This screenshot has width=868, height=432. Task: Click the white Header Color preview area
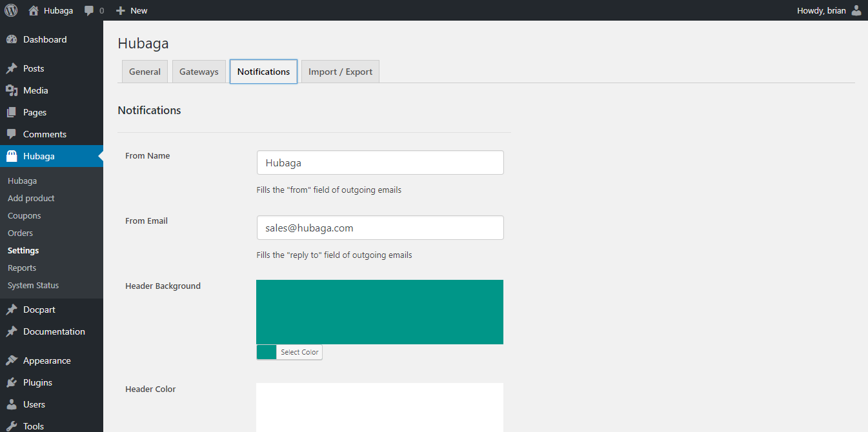[x=379, y=407]
